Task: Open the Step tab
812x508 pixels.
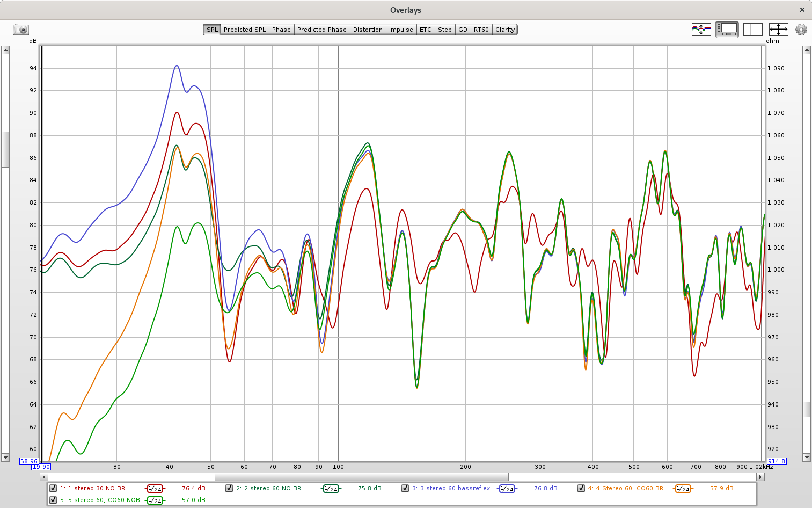Action: click(445, 30)
